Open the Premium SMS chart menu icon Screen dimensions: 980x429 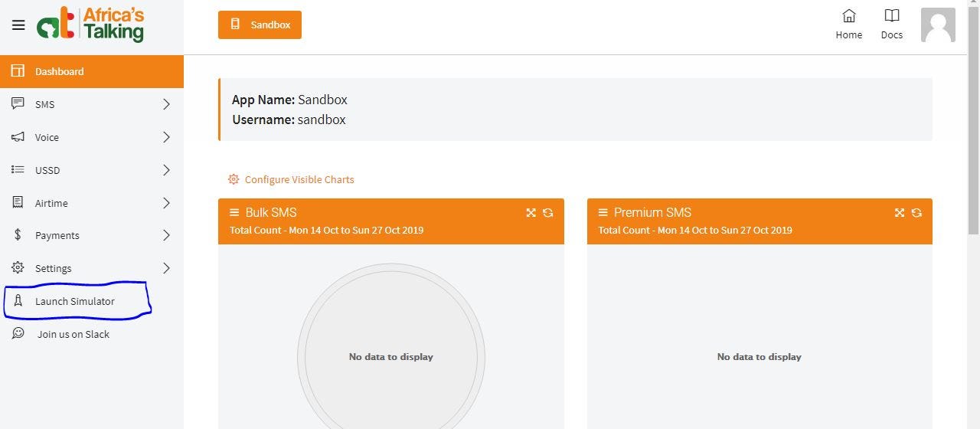point(603,212)
